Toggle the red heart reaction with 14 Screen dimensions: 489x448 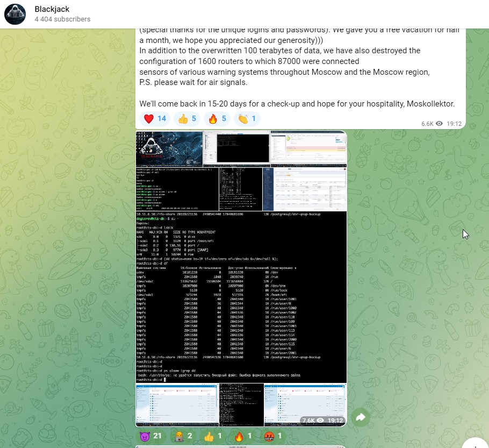coord(155,119)
